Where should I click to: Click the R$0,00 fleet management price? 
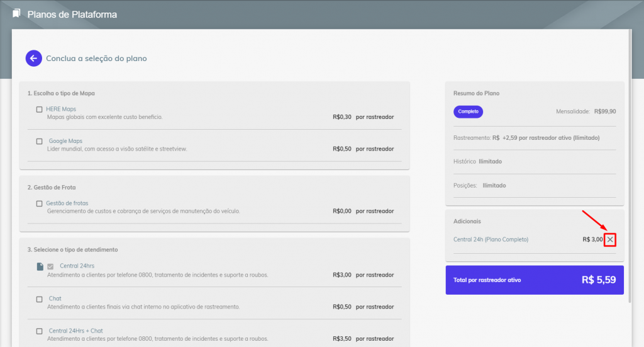click(x=342, y=211)
